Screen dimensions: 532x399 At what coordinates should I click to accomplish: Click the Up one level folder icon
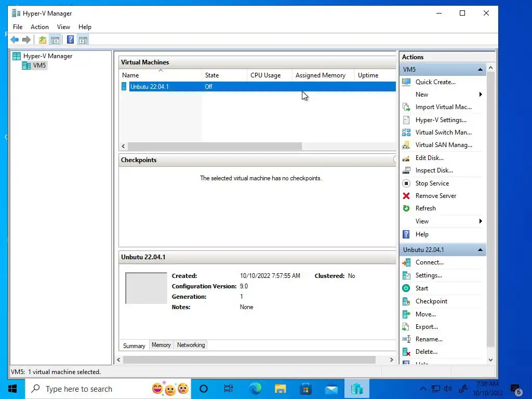click(x=43, y=40)
